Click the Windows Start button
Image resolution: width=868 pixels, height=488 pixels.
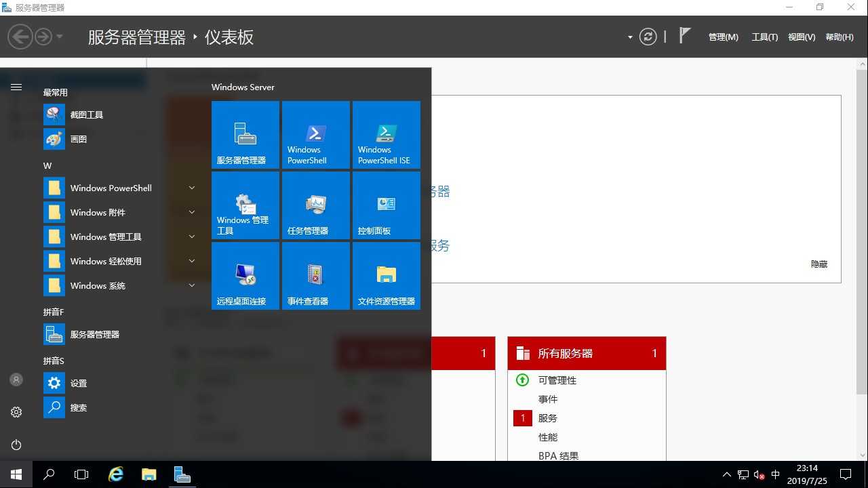click(16, 474)
